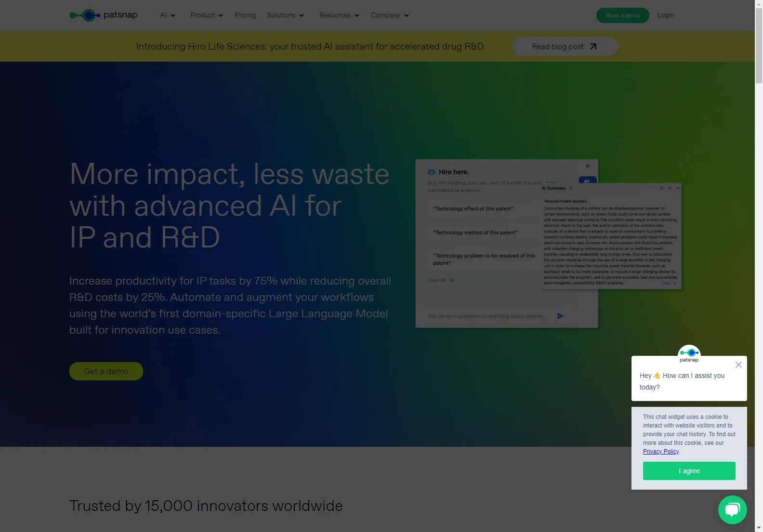Screen dimensions: 763x532
Task: Expand the AI menu dropdown
Action: point(168,15)
